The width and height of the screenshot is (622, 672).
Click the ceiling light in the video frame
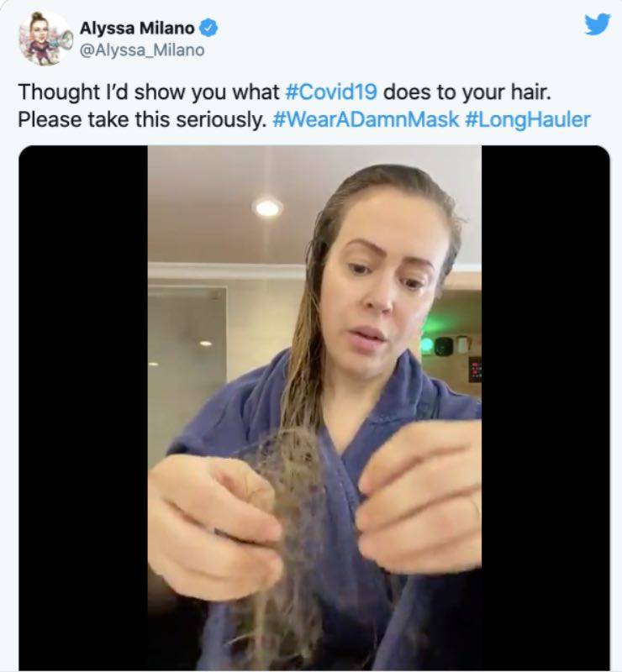(266, 208)
